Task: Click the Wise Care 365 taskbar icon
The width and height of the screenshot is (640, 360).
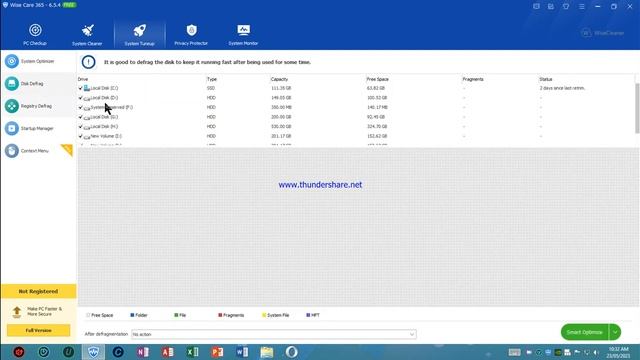Action: (x=93, y=352)
